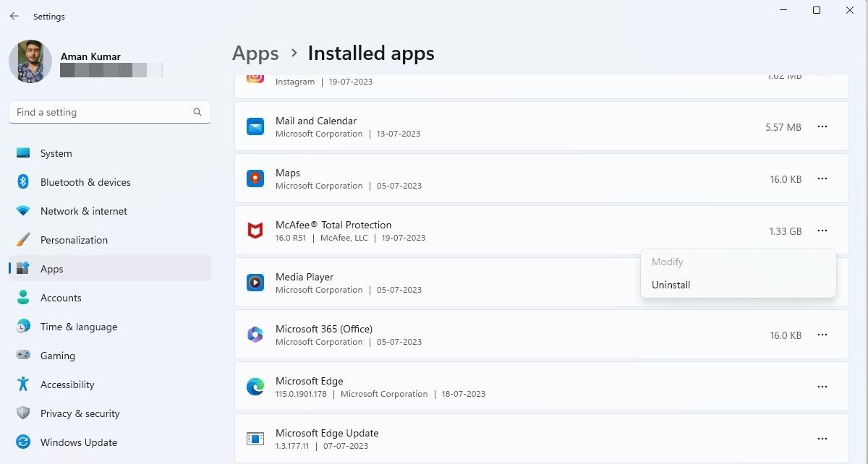This screenshot has height=464, width=868.
Task: Click the Find a setting search box
Action: tap(110, 112)
